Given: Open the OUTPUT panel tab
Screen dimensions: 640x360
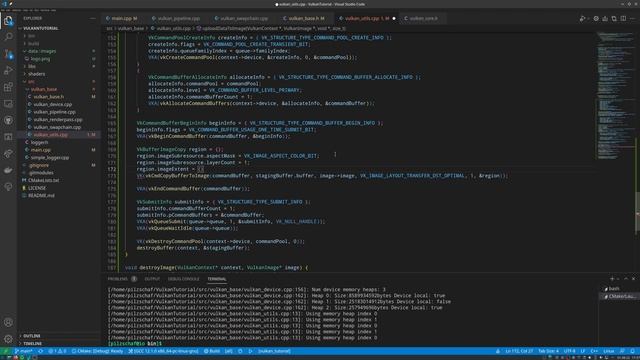Looking at the screenshot, I should 152,279.
